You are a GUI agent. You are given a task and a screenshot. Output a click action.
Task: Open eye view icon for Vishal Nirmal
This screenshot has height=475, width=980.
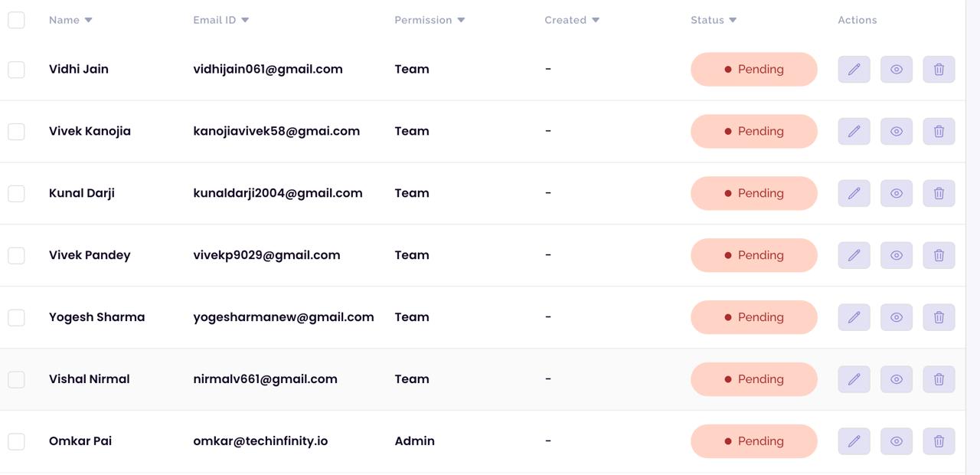click(897, 379)
